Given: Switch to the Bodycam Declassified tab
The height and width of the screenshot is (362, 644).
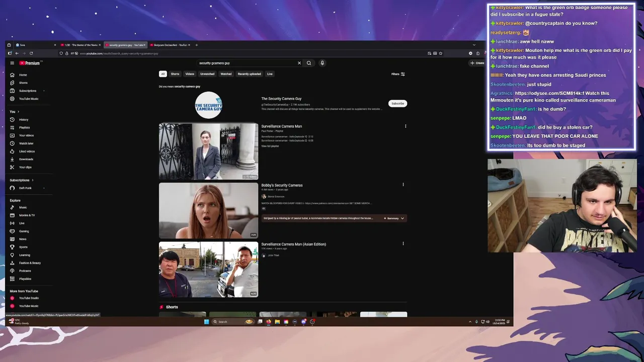Looking at the screenshot, I should (x=170, y=45).
